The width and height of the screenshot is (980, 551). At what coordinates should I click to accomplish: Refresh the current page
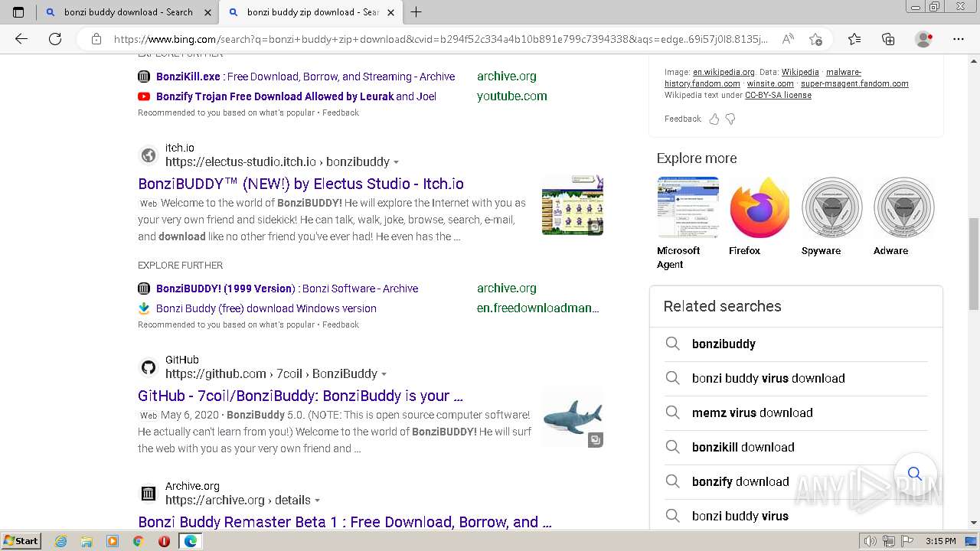pos(54,39)
